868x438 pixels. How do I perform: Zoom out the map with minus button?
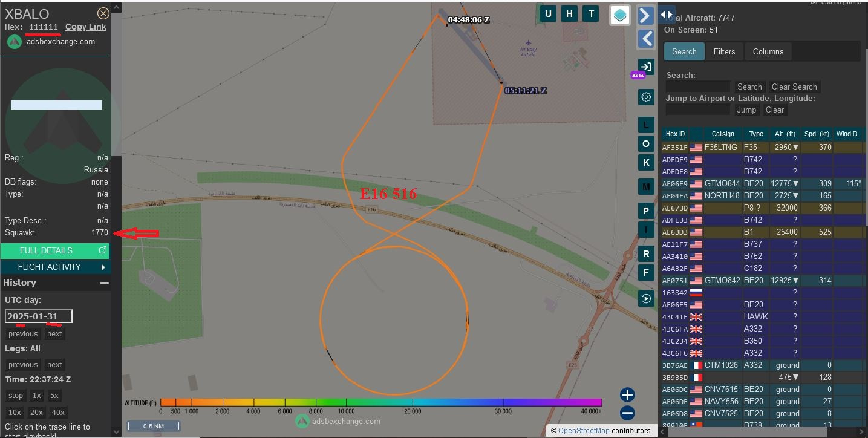coord(627,413)
